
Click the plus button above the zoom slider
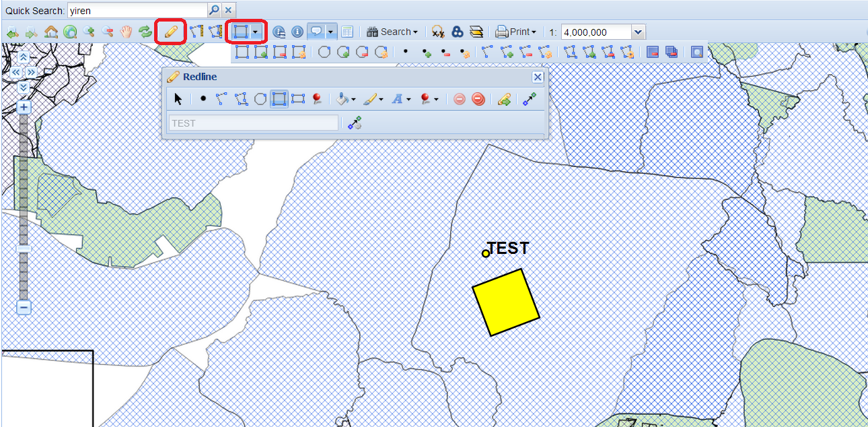point(24,107)
